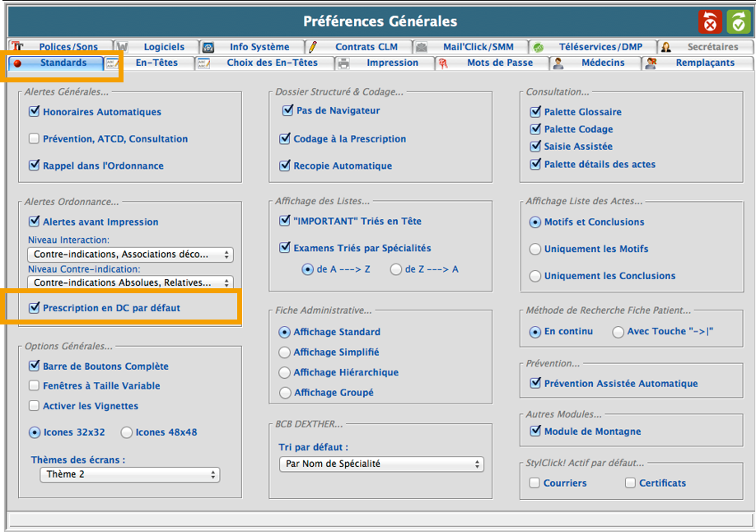Screen dimensions: 756x532
Task: Open the Tri par défaut dropdown
Action: coord(381,464)
